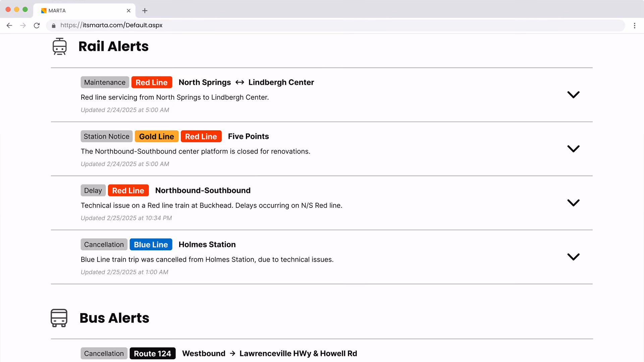Viewport: 644px width, 362px height.
Task: Click the arrow after Westbound
Action: [x=232, y=354]
